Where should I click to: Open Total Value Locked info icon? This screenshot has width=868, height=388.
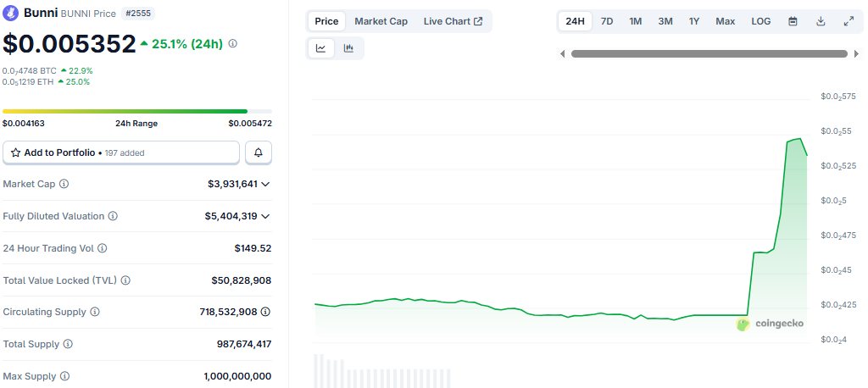[x=125, y=280]
